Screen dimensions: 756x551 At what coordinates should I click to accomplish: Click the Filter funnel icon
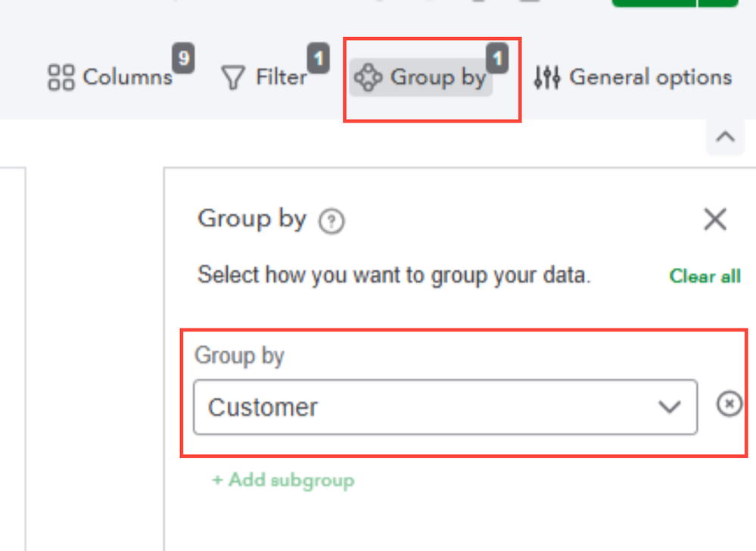pyautogui.click(x=232, y=77)
